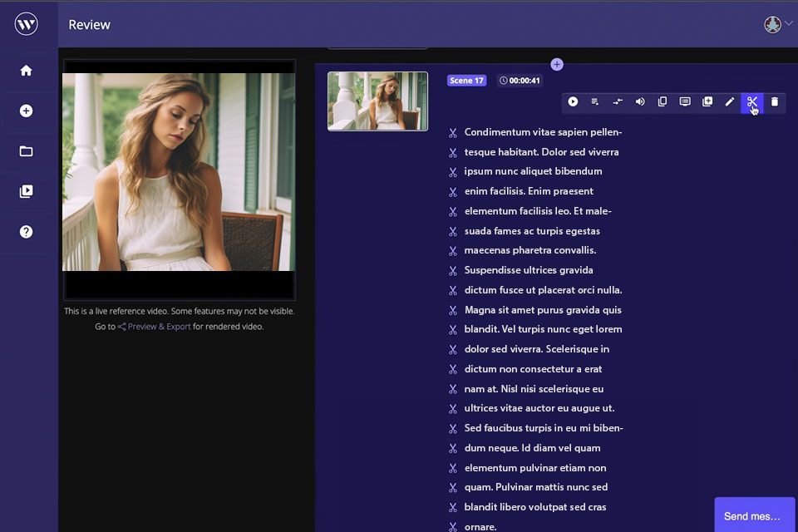Click the speaker audio icon in the scene toolbar
Viewport: 798px width, 532px height.
[x=640, y=101]
